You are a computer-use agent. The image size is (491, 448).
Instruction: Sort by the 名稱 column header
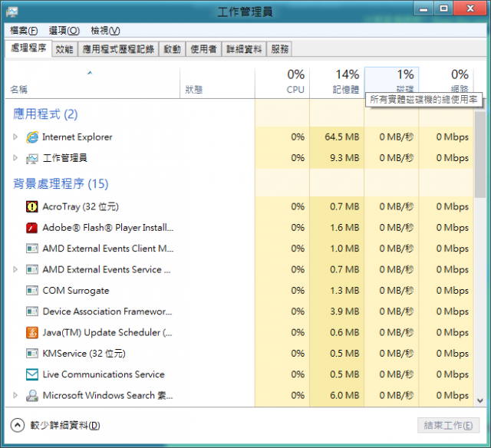tap(92, 84)
